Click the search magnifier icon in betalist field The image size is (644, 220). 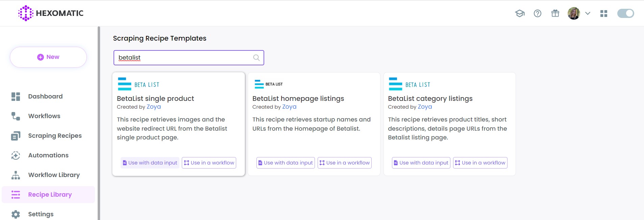pos(256,58)
